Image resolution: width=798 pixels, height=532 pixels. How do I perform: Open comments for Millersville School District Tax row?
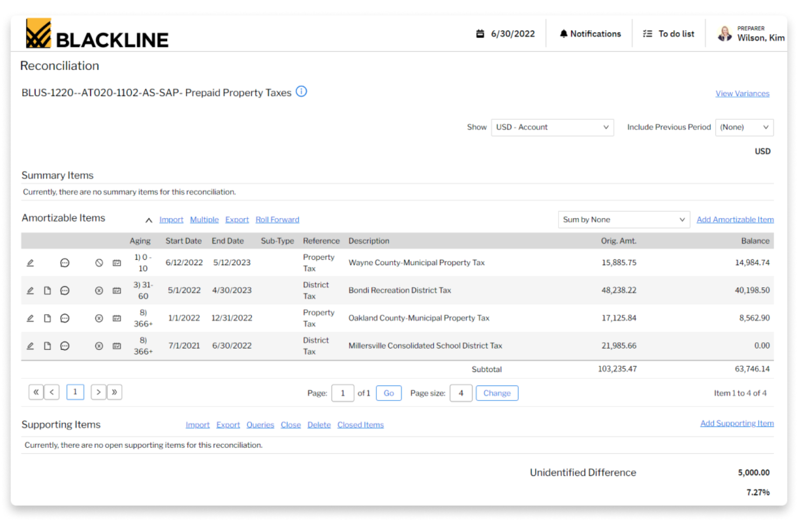(65, 346)
